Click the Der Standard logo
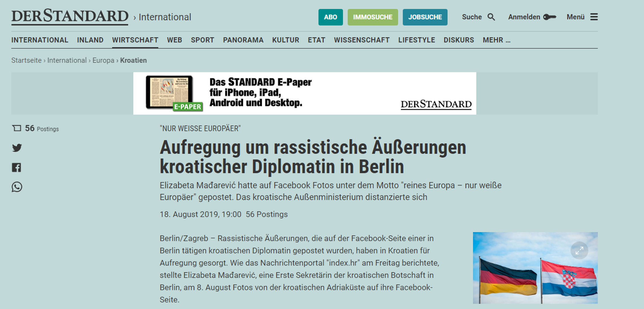 [x=70, y=16]
